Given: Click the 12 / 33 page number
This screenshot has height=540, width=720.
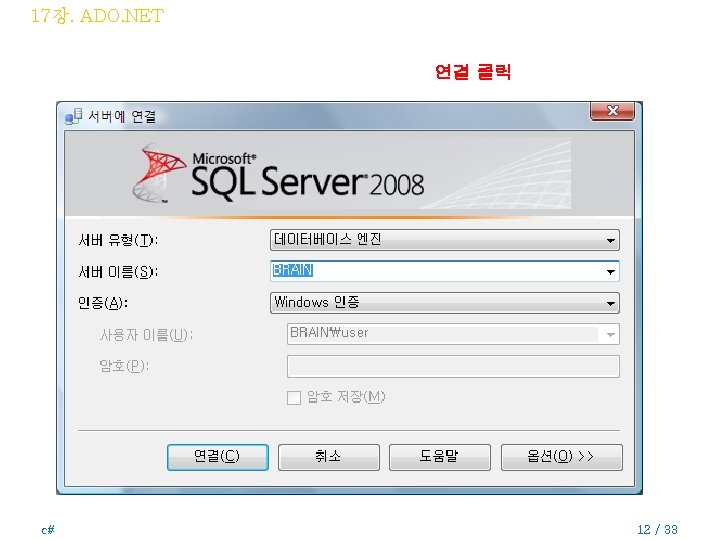Looking at the screenshot, I should [x=657, y=529].
